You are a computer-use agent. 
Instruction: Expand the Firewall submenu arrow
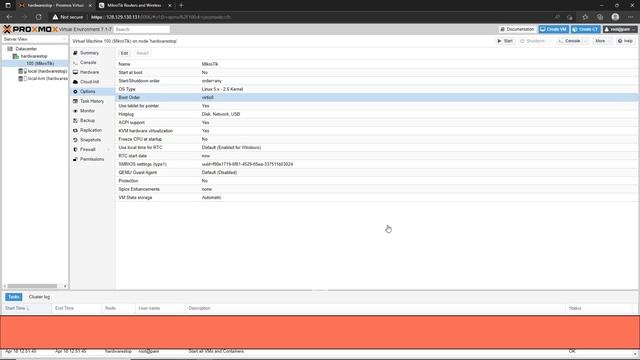point(109,150)
